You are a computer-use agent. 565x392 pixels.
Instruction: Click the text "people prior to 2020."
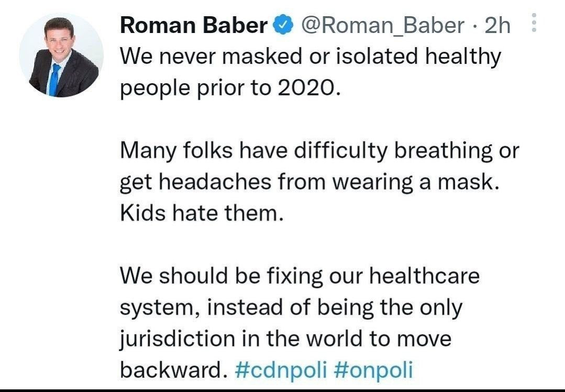tap(231, 87)
